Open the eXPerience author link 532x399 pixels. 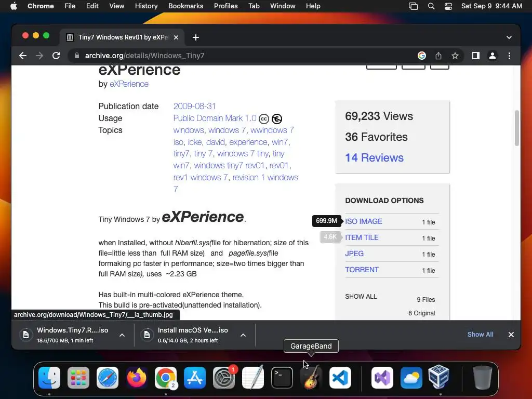click(x=129, y=84)
